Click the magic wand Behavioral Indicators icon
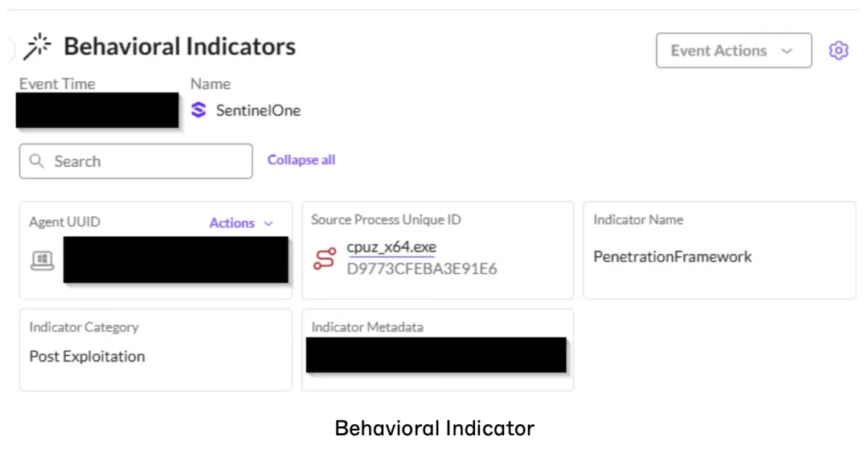The height and width of the screenshot is (449, 868). pos(37,47)
